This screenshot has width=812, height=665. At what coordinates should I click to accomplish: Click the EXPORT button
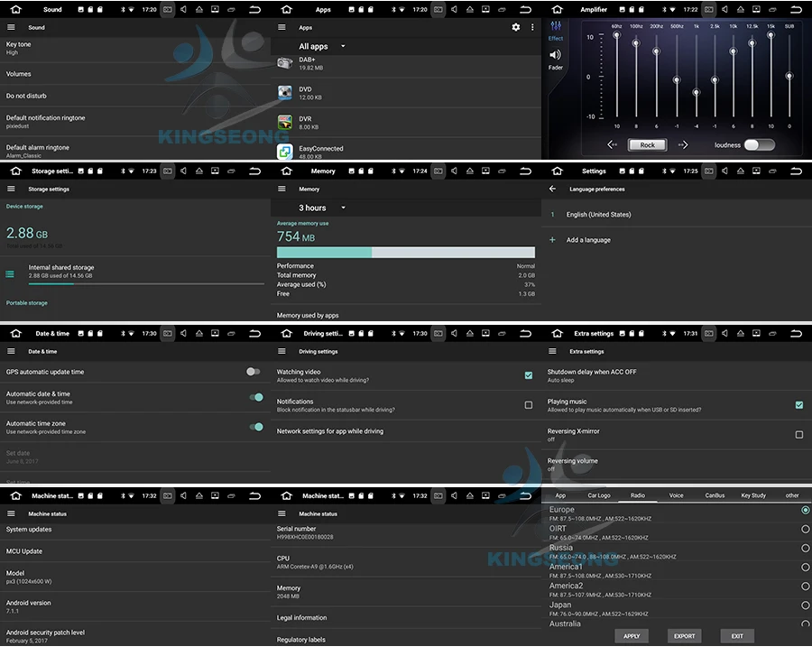click(x=684, y=636)
